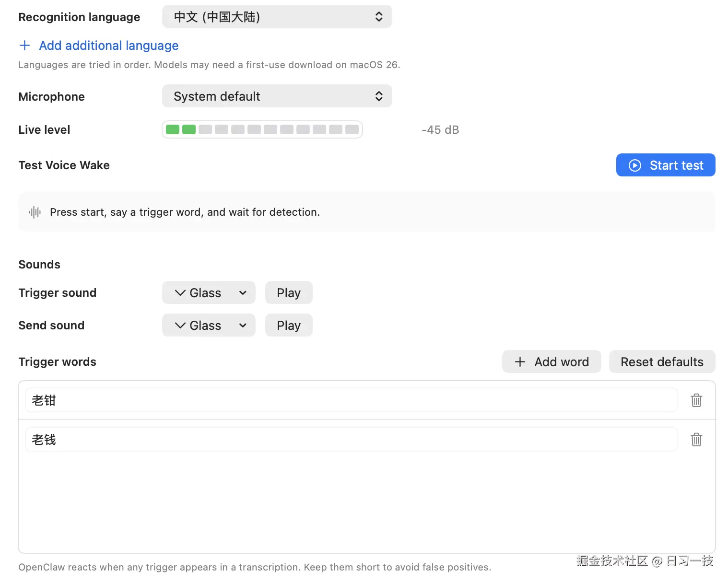Click the Live level label
This screenshot has width=728, height=582.
coord(44,130)
